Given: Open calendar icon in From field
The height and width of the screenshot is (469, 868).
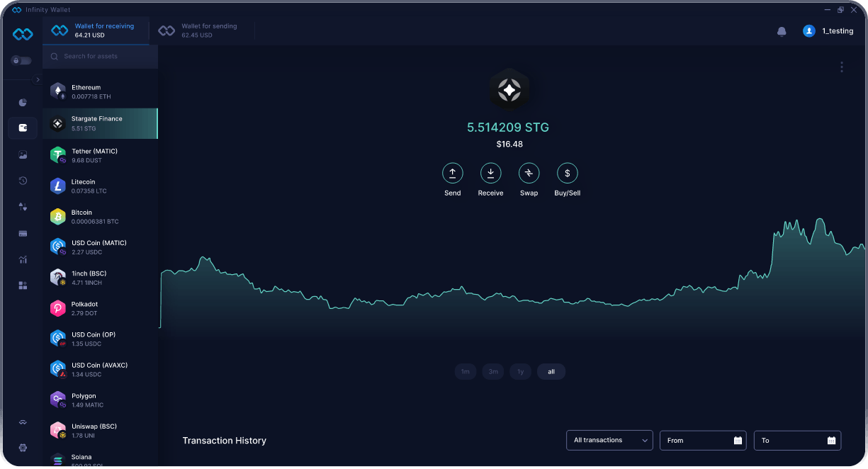Looking at the screenshot, I should pyautogui.click(x=738, y=441).
